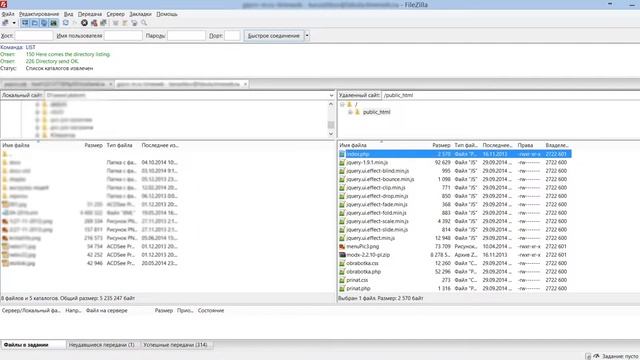Sort remote files by Размер column
The height and width of the screenshot is (360, 640).
click(441, 145)
